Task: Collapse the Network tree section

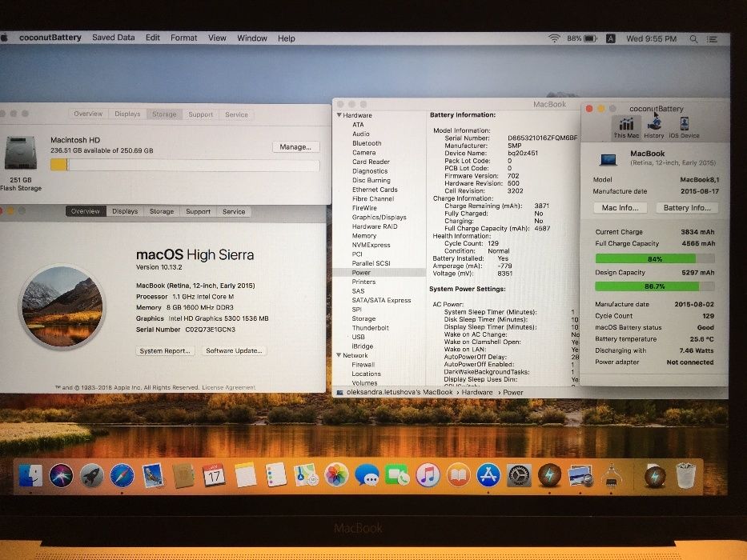Action: 339,355
